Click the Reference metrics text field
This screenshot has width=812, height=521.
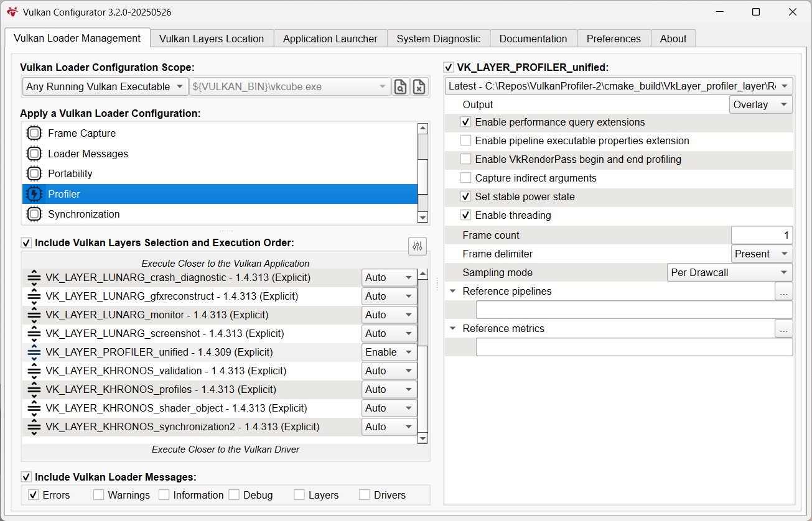[x=634, y=347]
